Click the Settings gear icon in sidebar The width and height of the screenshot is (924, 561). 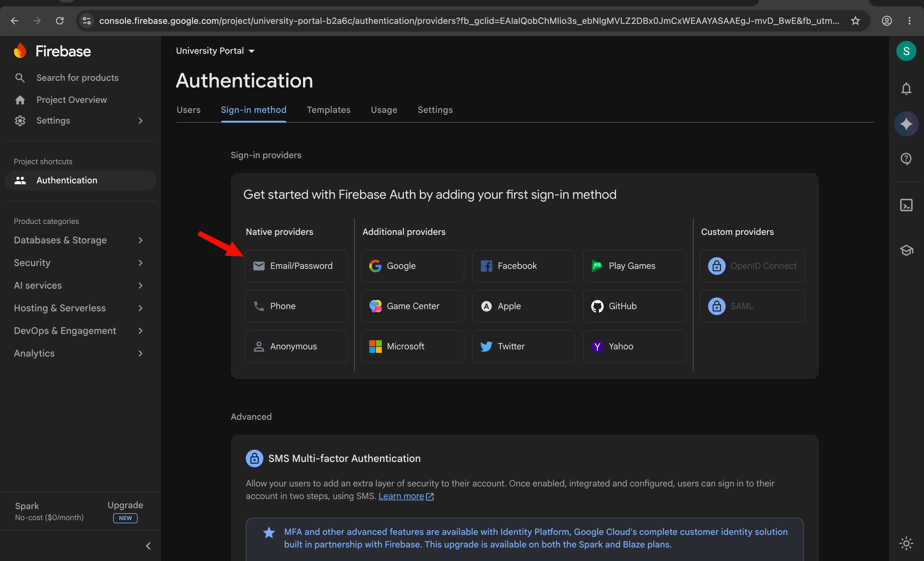20,120
